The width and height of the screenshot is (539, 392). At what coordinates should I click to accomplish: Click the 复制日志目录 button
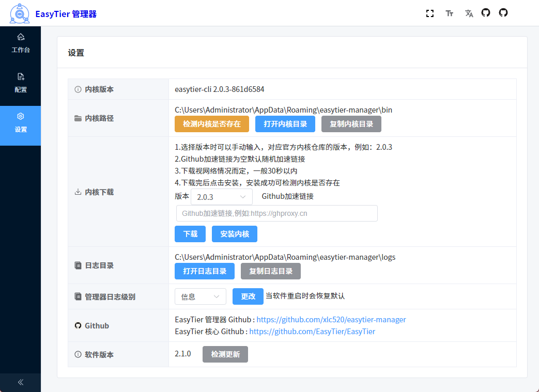pyautogui.click(x=271, y=271)
